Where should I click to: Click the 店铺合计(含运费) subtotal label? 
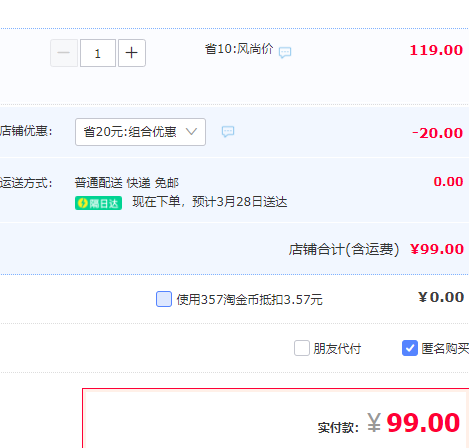[344, 249]
